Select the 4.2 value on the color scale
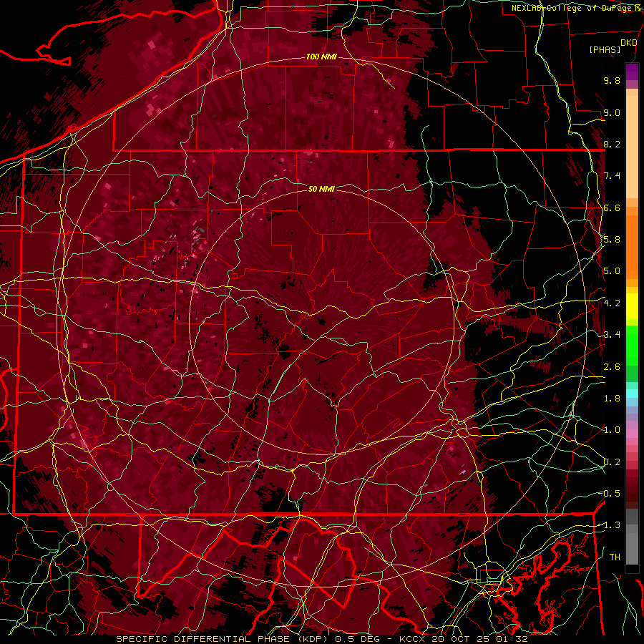The image size is (644, 644). tap(612, 303)
